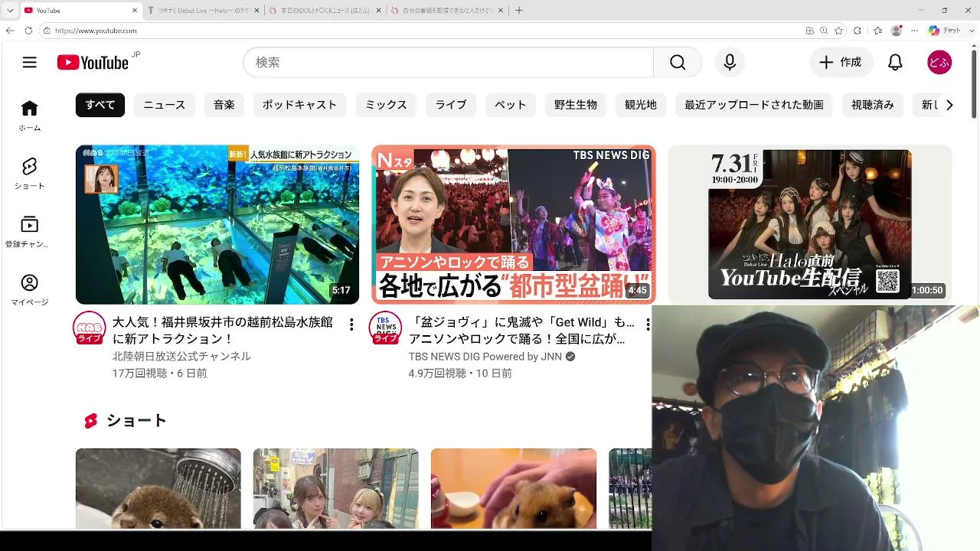Screen dimensions: 980x551
Task: Open Copilot チャット in the toolbar
Action: coord(944,31)
